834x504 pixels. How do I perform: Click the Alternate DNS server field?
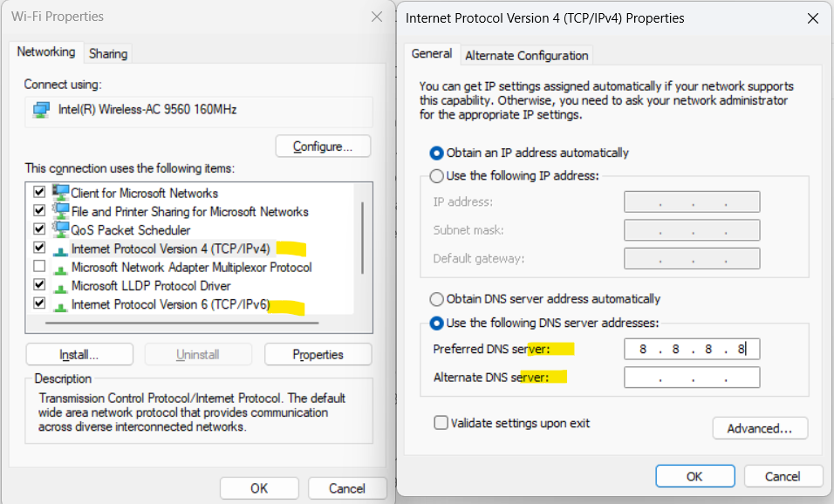click(692, 378)
